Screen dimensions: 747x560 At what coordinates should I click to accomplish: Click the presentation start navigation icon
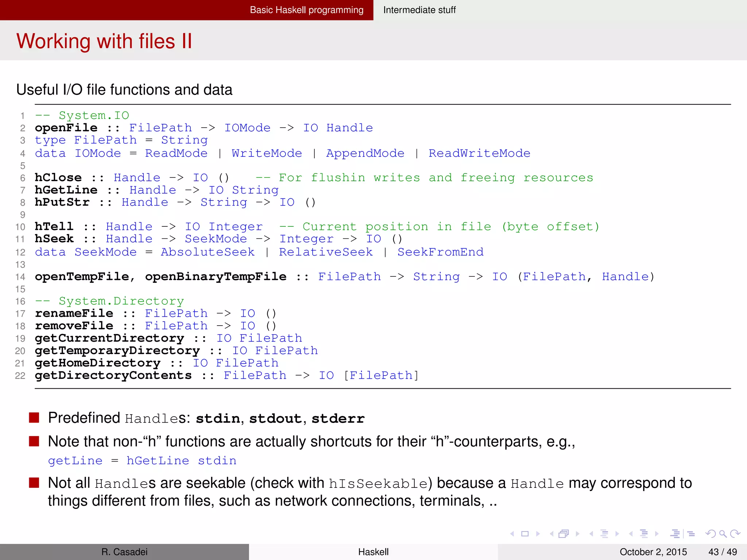(675, 534)
